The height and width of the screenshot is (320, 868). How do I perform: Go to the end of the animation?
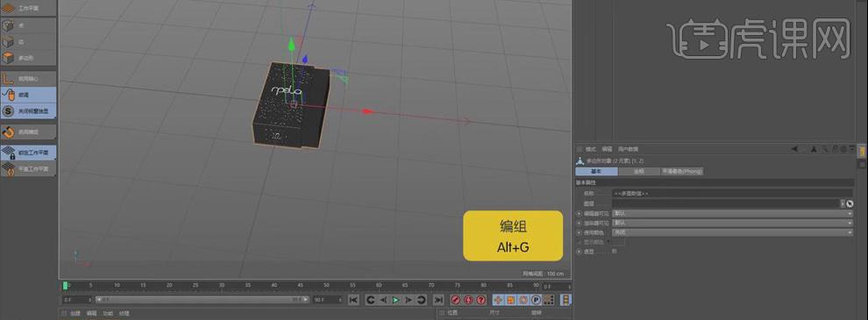coord(438,300)
